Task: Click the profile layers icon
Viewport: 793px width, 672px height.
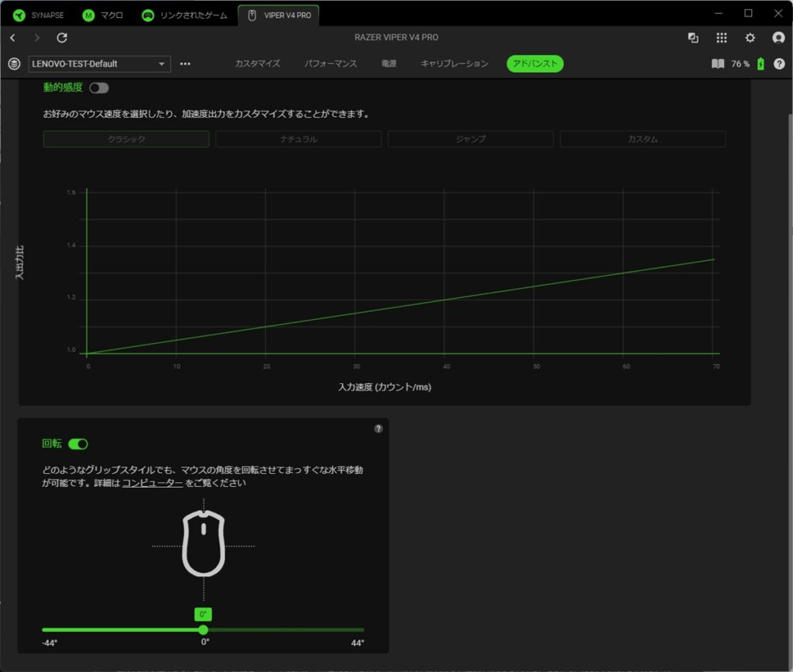Action: tap(13, 64)
